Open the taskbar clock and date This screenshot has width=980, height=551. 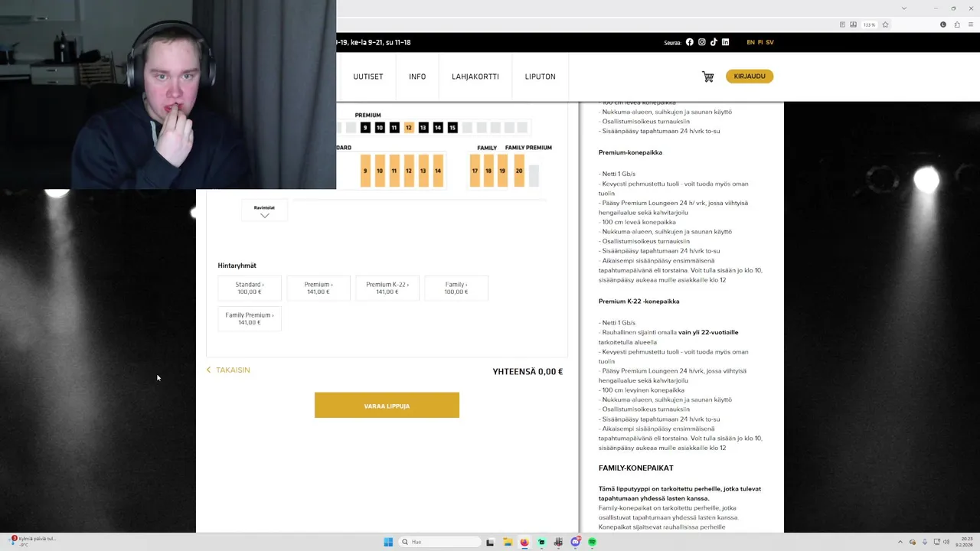pos(963,542)
